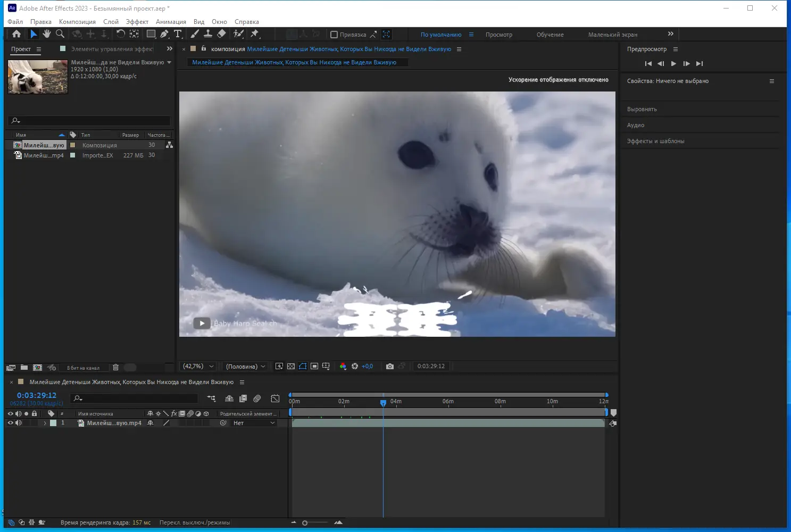Select the Brush tool
Viewport: 791px width, 532px height.
pyautogui.click(x=195, y=34)
